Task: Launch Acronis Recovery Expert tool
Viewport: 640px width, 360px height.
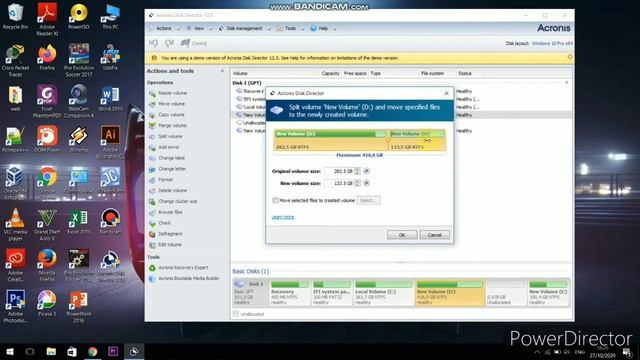Action: tap(183, 268)
